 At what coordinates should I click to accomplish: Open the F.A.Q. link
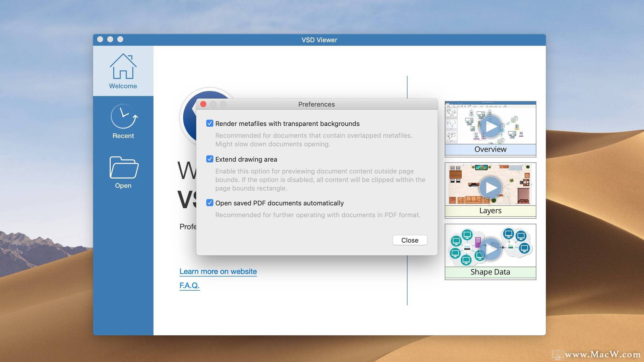(x=189, y=285)
